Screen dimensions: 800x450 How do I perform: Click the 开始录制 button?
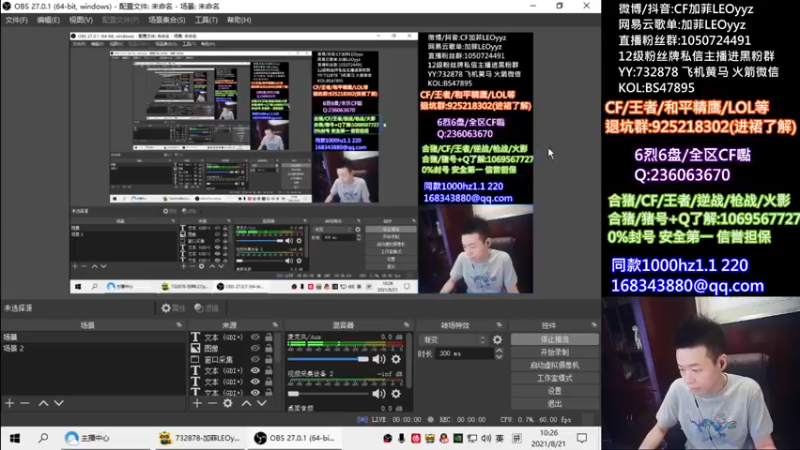pos(555,352)
